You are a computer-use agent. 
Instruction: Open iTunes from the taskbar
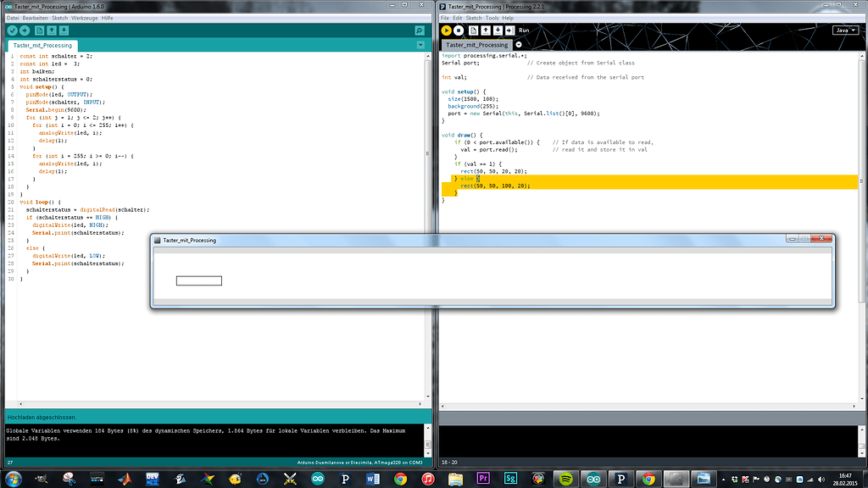[x=428, y=479]
